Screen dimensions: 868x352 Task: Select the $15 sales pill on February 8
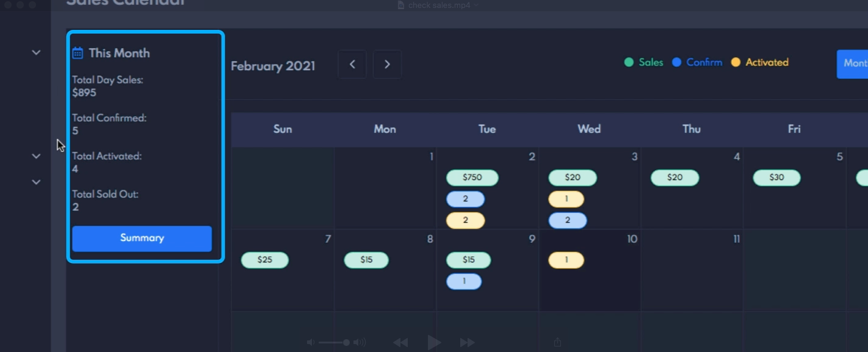(366, 260)
